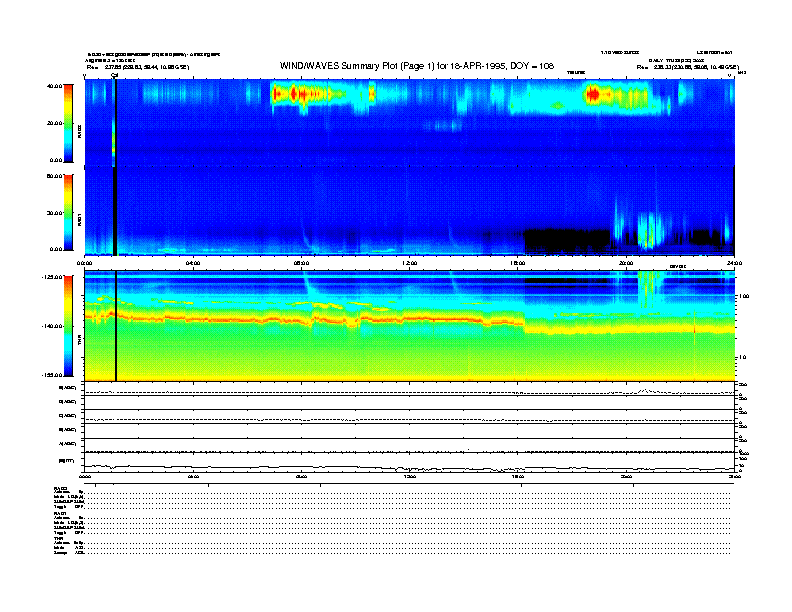Click the RAD1 rainbow color bar

point(68,212)
